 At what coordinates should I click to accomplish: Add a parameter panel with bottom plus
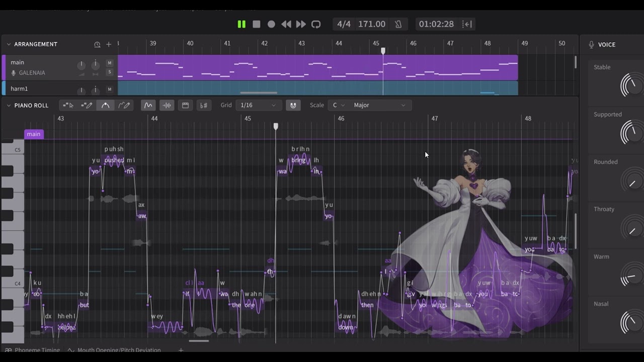click(181, 350)
